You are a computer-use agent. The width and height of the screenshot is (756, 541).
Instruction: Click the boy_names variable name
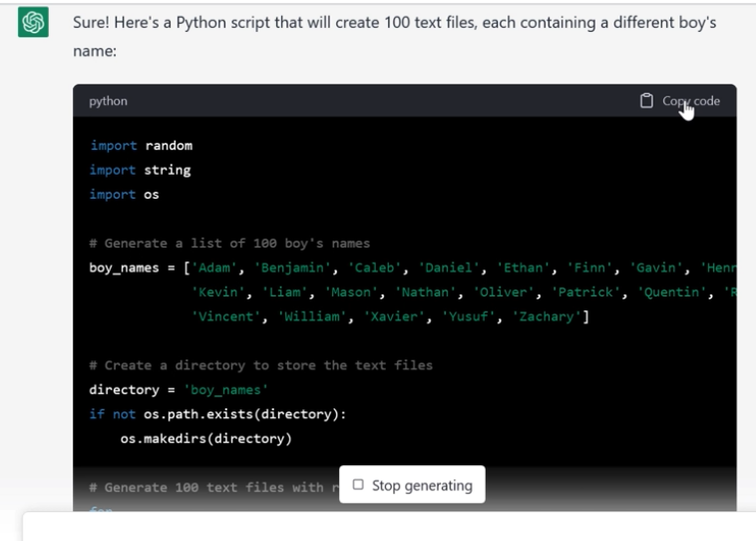[124, 268]
